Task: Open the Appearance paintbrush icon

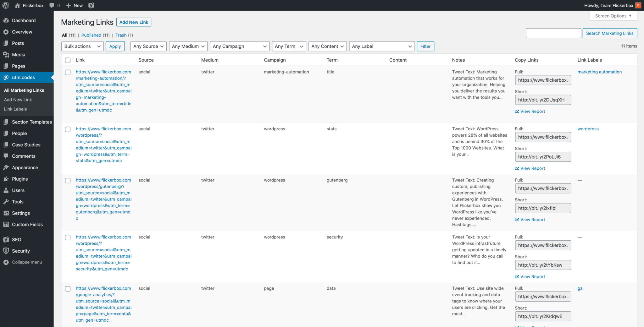Action: 6,167
